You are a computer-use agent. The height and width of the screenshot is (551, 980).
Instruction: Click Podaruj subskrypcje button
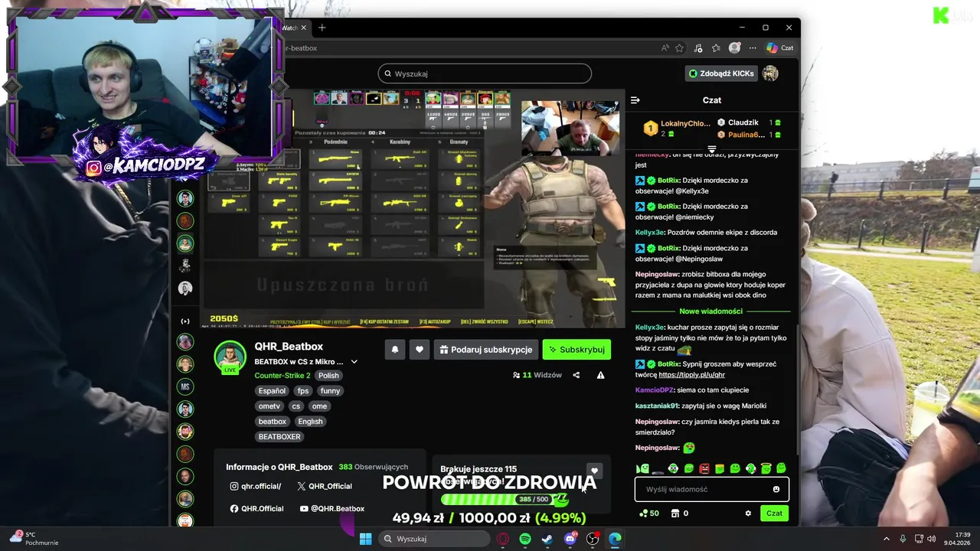[x=486, y=350]
